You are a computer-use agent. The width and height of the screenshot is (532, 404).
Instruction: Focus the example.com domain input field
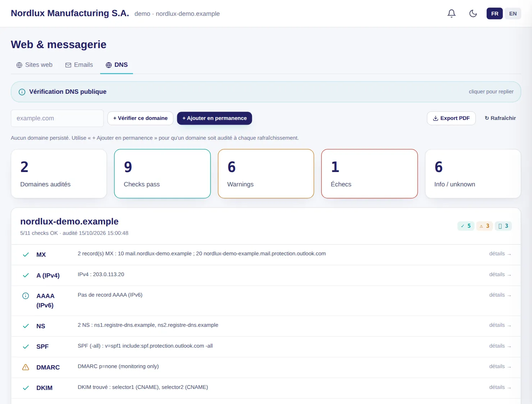coord(58,118)
